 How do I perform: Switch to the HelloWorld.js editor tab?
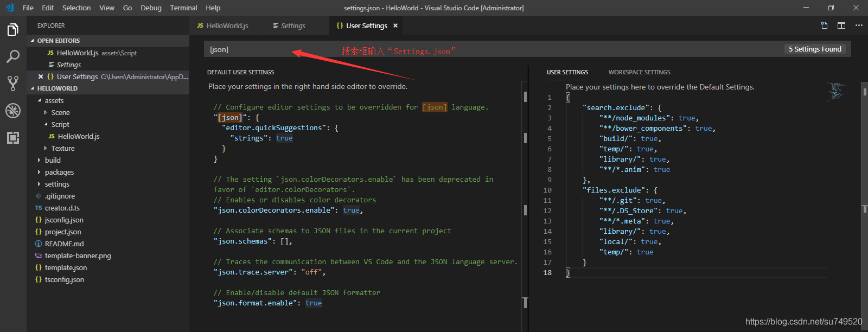pyautogui.click(x=227, y=25)
